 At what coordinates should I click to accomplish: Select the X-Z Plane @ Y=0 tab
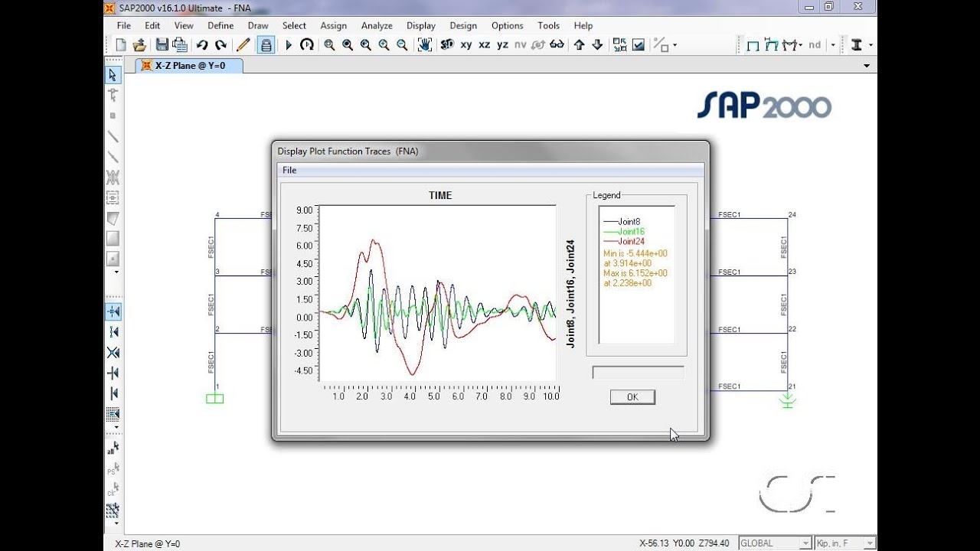(x=189, y=66)
